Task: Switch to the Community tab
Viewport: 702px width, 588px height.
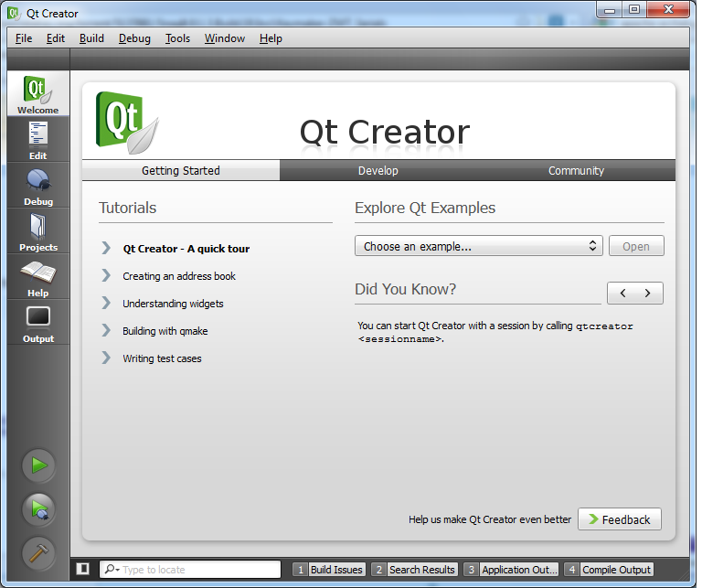Action: click(x=576, y=171)
